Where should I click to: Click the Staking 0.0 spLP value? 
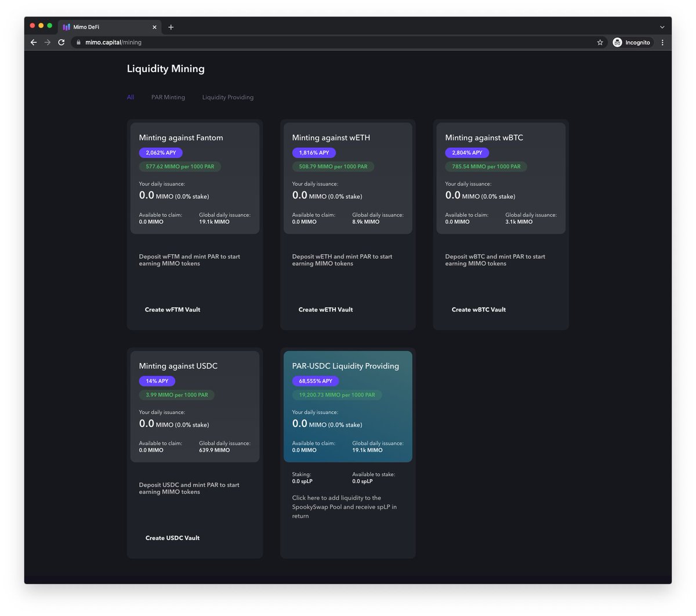[302, 481]
